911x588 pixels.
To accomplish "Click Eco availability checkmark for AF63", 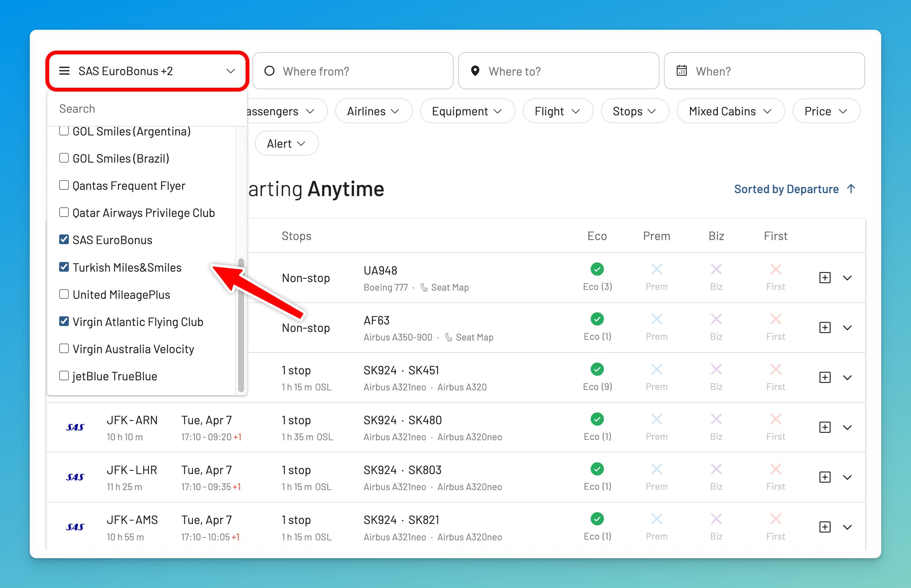I will click(x=597, y=319).
